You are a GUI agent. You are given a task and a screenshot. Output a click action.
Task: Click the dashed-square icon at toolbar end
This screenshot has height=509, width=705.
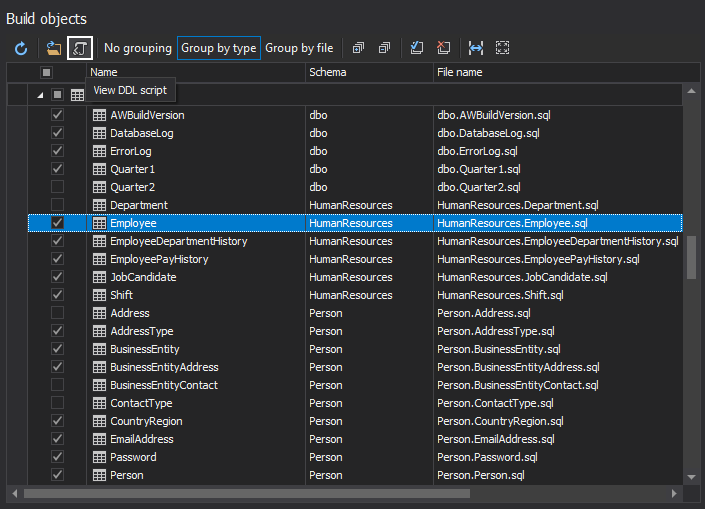[x=502, y=48]
